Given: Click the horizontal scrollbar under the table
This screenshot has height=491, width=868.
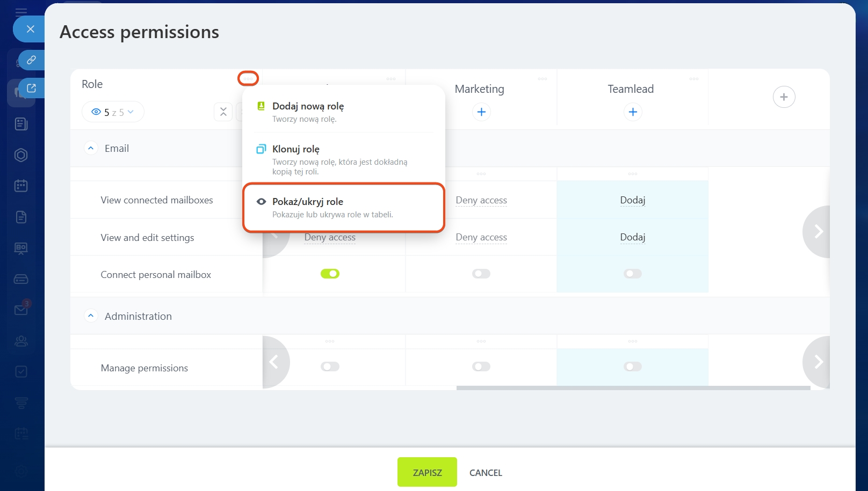Looking at the screenshot, I should tap(633, 387).
